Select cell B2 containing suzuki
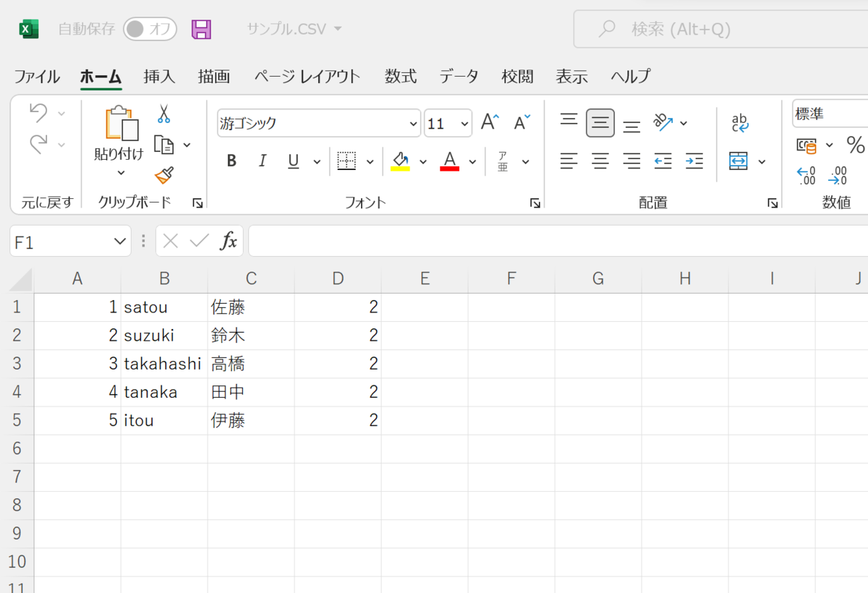 click(164, 335)
